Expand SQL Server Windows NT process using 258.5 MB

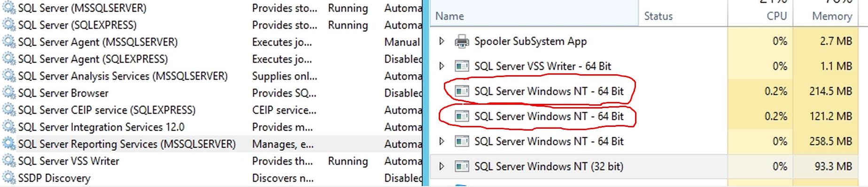[x=442, y=141]
